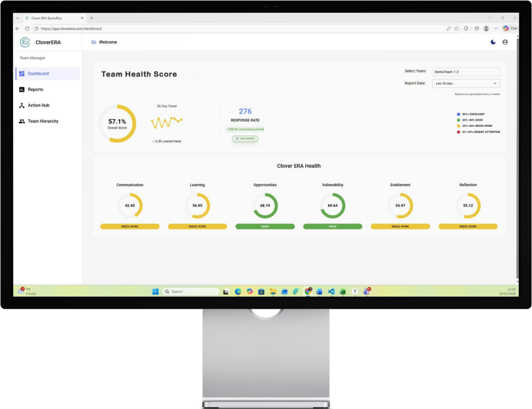View the Team Hierarchy page
The image size is (532, 409).
[x=43, y=121]
